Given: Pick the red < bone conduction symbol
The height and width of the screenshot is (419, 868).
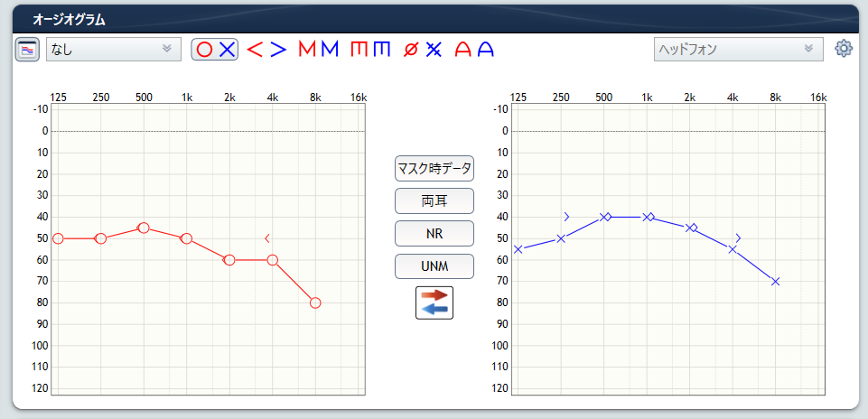Looking at the screenshot, I should 255,50.
